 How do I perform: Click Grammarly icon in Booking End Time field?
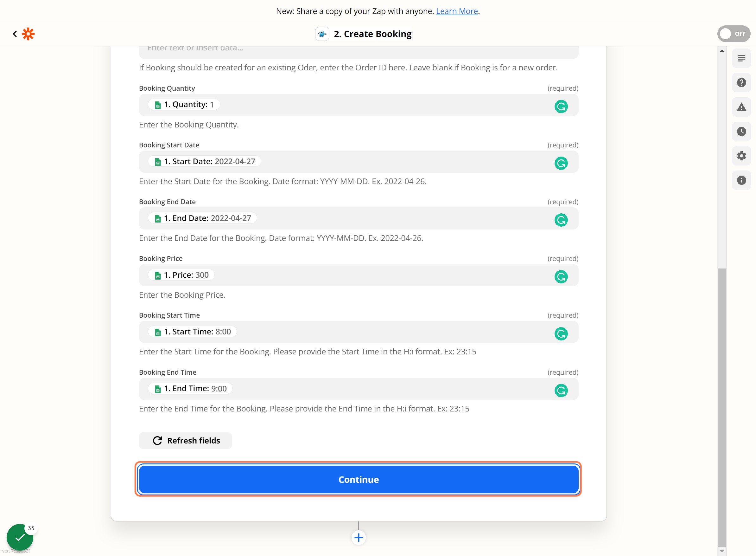(x=561, y=391)
